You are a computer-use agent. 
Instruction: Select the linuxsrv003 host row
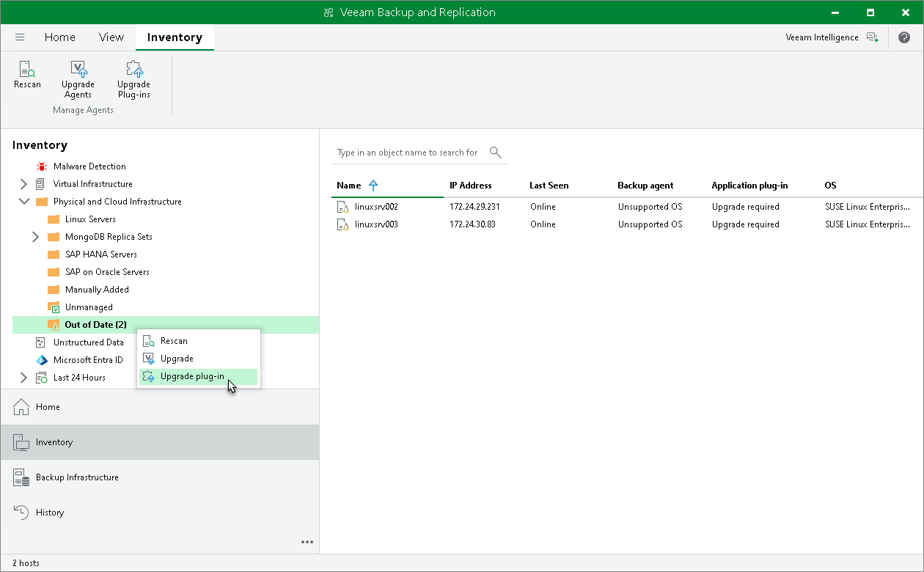pos(376,224)
